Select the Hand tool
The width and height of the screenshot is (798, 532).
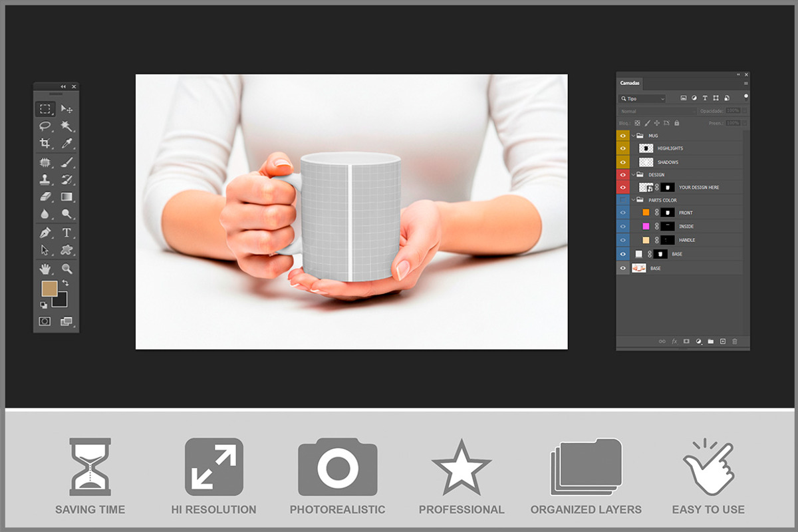pos(45,269)
